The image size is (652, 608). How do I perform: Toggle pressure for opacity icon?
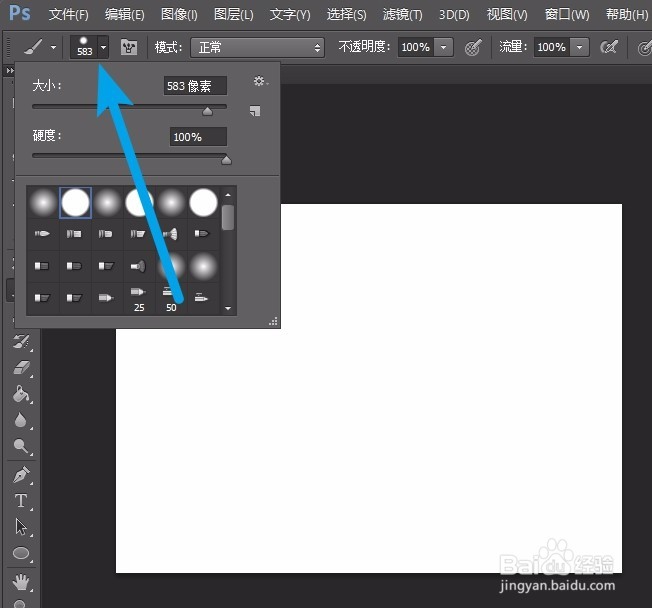[x=473, y=47]
